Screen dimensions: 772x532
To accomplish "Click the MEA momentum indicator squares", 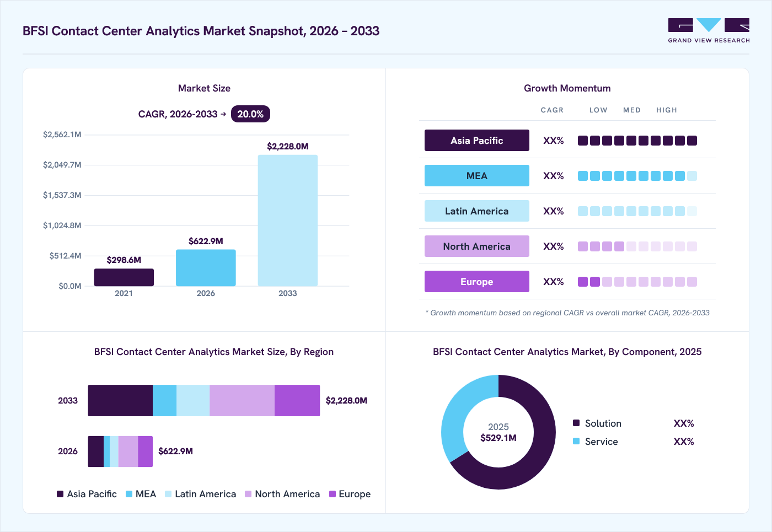I will pos(637,176).
